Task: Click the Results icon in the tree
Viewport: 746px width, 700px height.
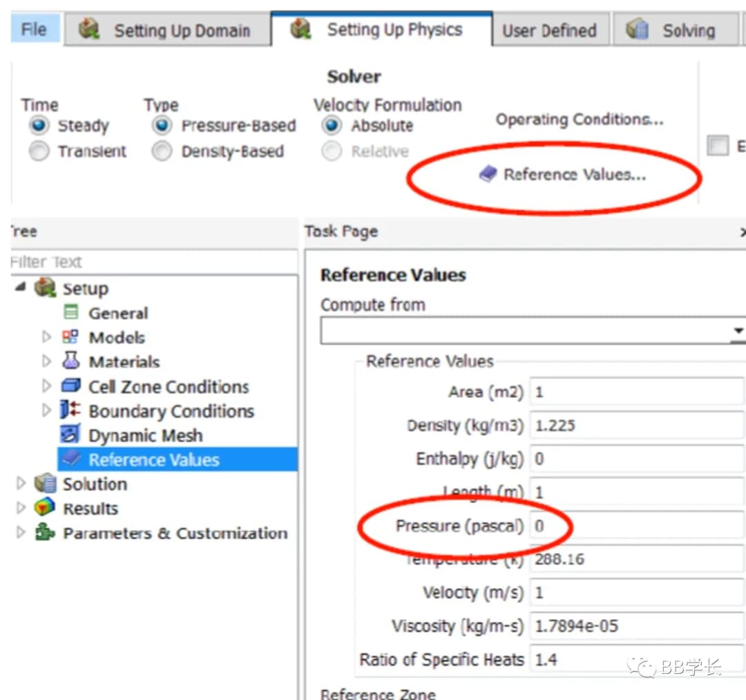Action: [45, 509]
